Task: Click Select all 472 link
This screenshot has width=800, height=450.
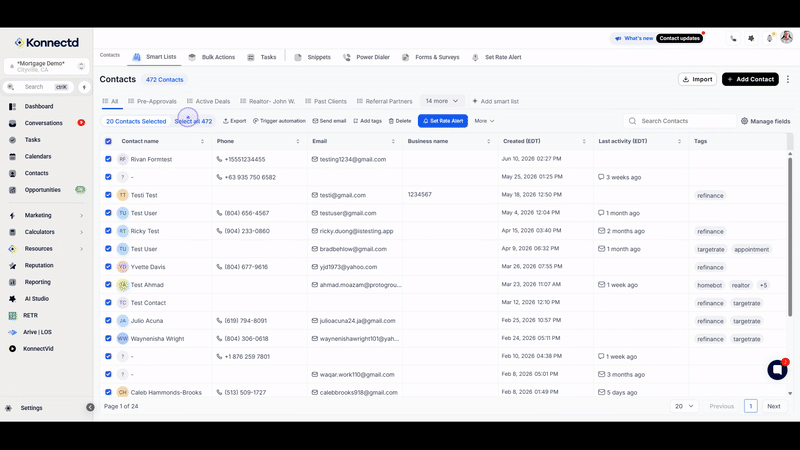Action: pyautogui.click(x=193, y=121)
